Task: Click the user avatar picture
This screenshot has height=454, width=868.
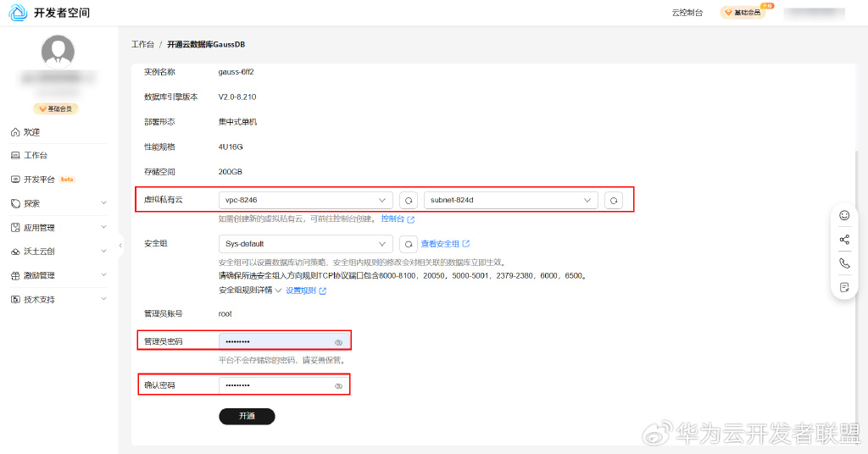Action: pyautogui.click(x=58, y=52)
